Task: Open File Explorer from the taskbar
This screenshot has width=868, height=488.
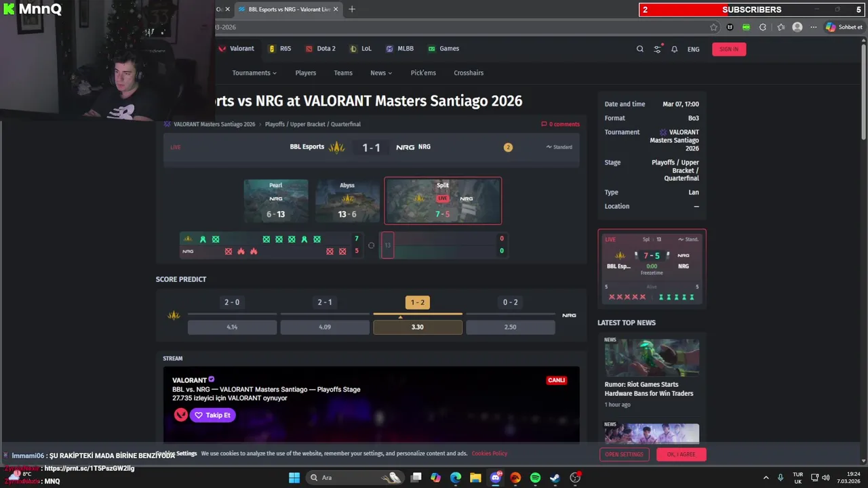Action: click(x=475, y=478)
